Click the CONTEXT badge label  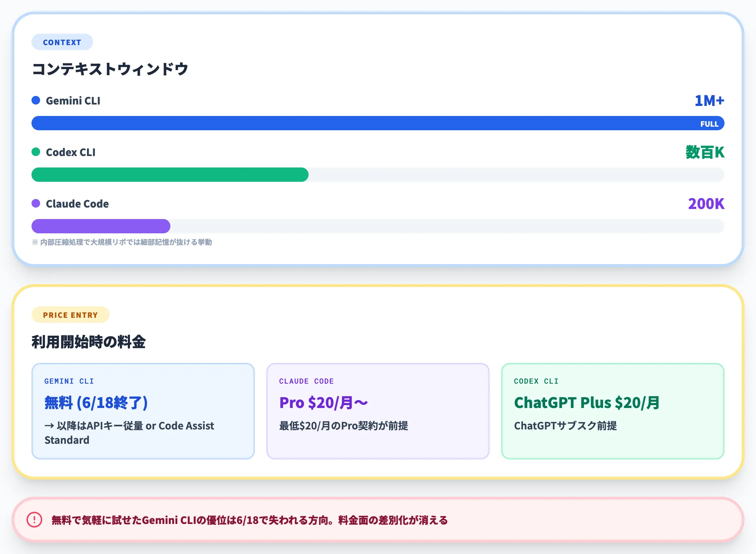point(62,42)
